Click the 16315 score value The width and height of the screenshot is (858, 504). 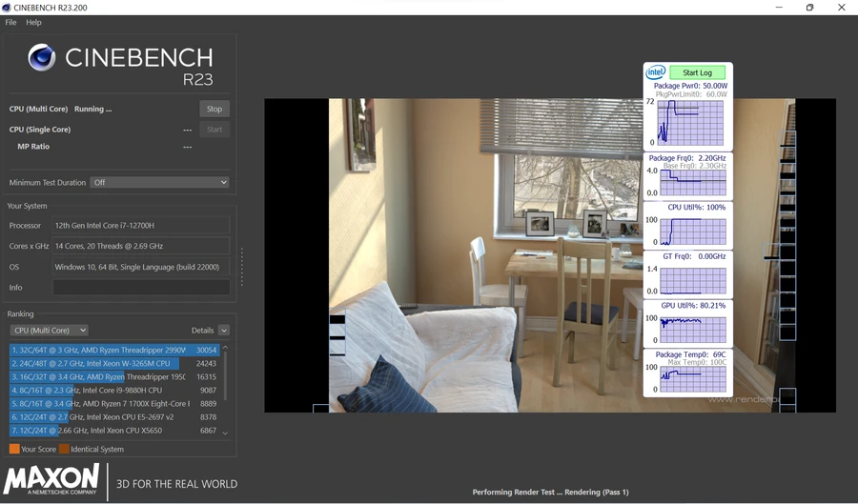[x=206, y=376]
